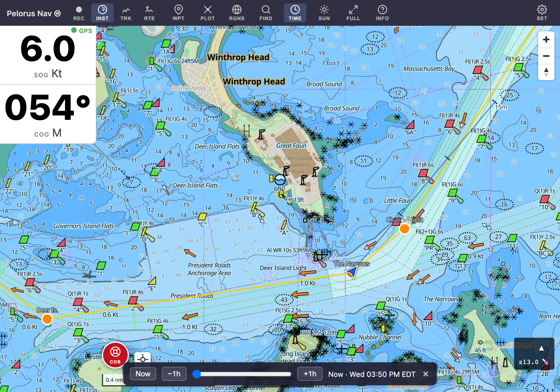
Task: Open the FIND search tool
Action: [x=266, y=13]
